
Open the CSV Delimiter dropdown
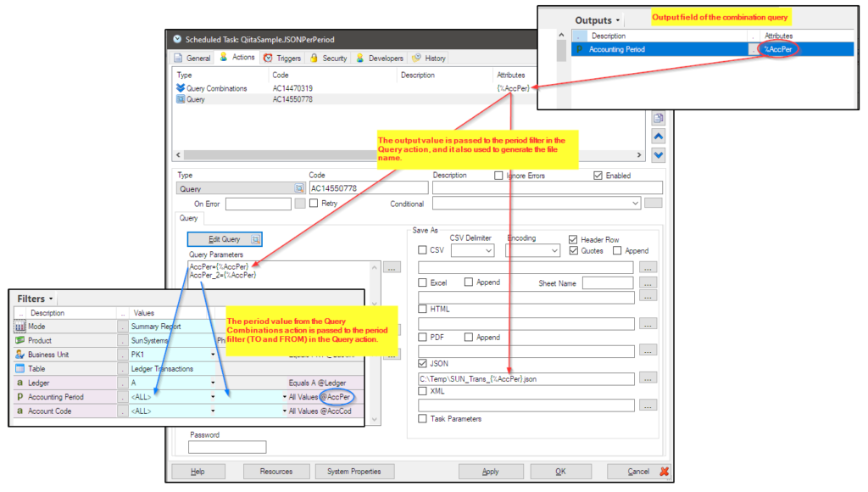(x=488, y=250)
